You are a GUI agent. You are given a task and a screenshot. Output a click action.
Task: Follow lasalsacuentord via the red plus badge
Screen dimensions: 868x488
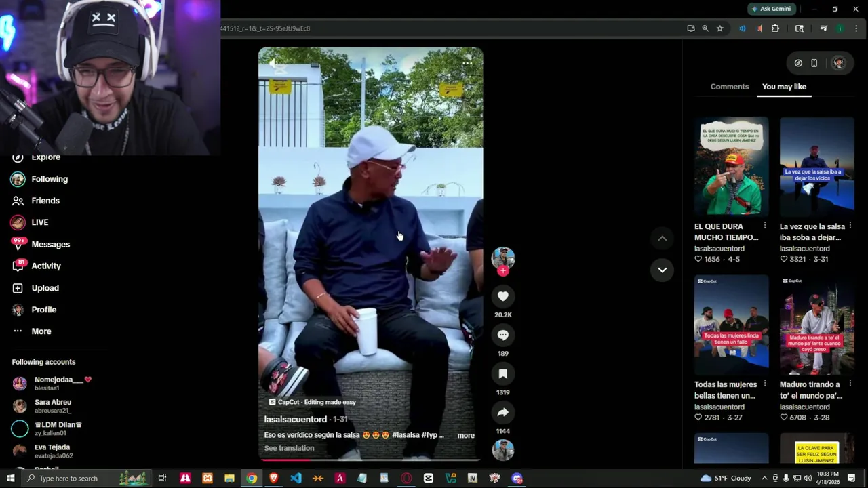point(502,271)
